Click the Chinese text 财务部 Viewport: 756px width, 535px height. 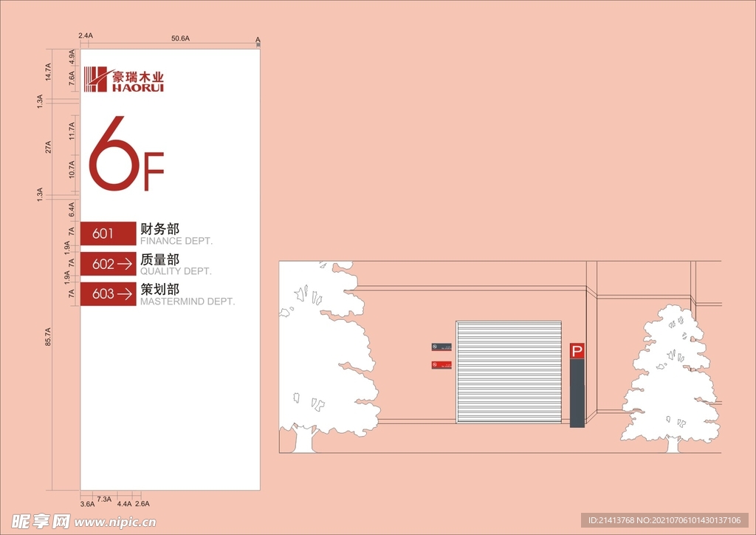tap(160, 228)
